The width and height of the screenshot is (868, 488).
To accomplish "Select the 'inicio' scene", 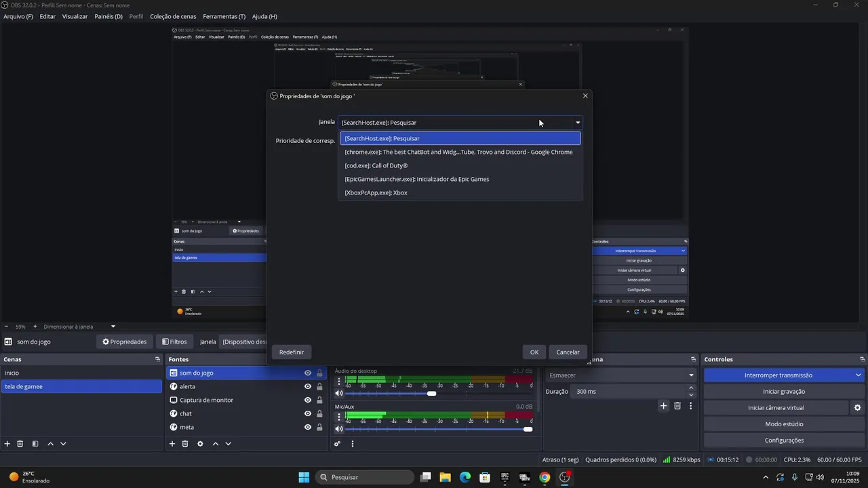I will point(81,373).
